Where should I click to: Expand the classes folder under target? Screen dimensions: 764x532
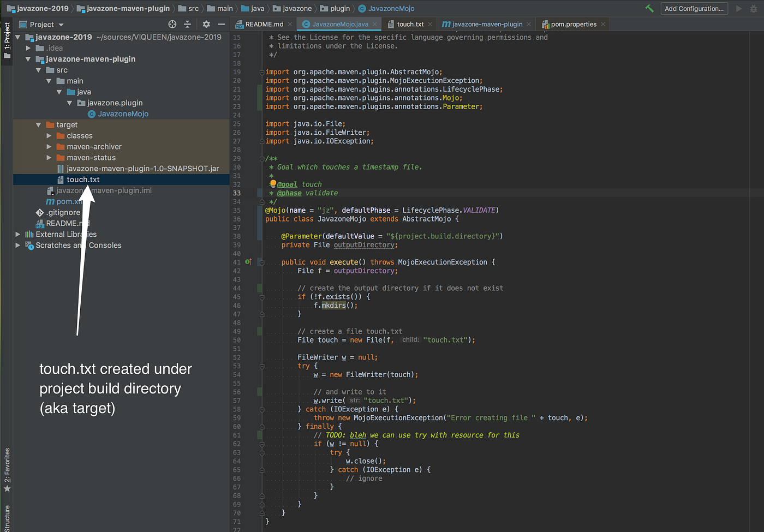coord(48,135)
